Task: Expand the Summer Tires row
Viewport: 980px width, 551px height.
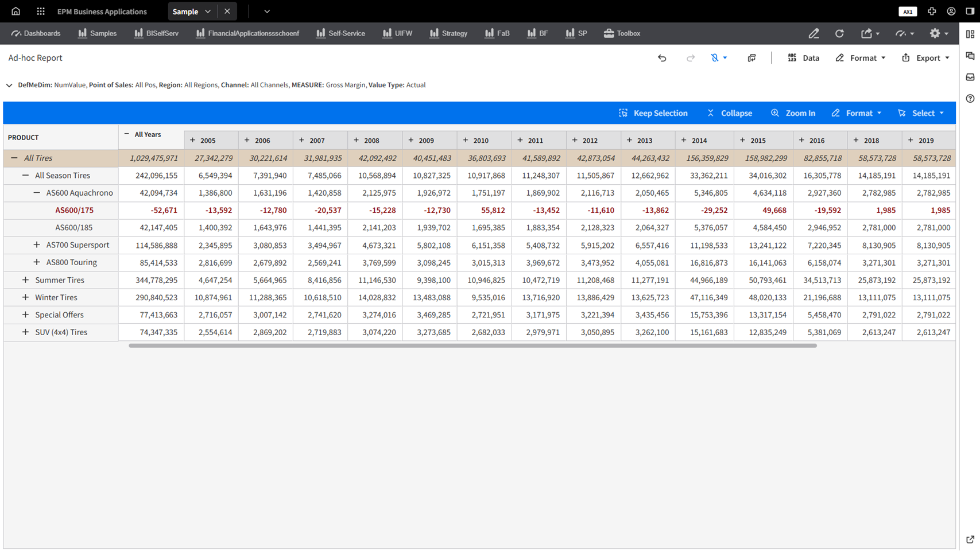Action: [x=25, y=280]
